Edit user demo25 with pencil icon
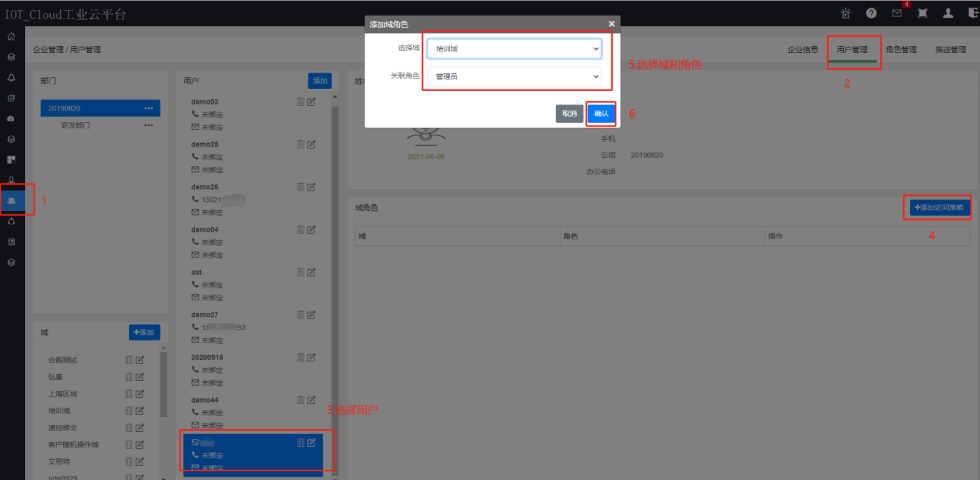The image size is (980, 480). [x=312, y=144]
